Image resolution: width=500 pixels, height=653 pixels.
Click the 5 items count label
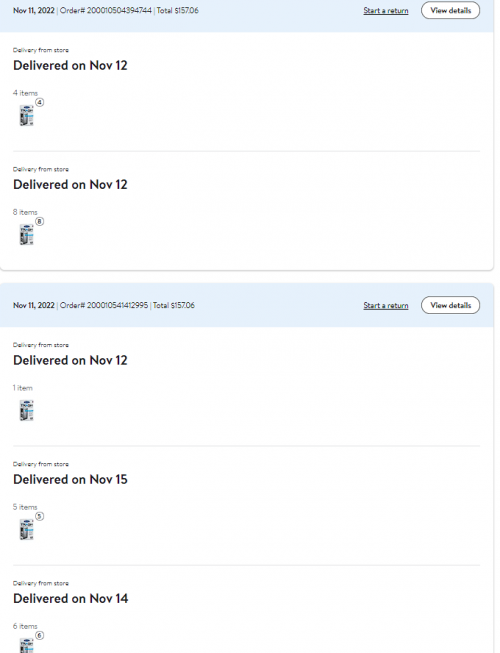[25, 507]
